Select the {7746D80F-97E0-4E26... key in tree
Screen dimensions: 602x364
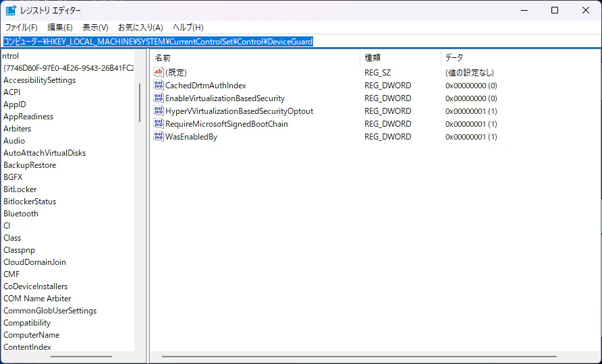point(69,68)
